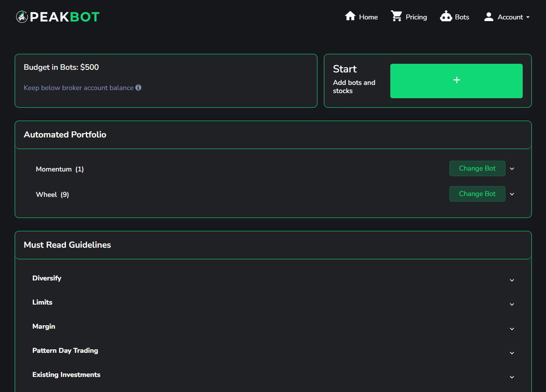Screen dimensions: 546x392
Task: Click Change Bot for Wheel
Action: coord(477,194)
